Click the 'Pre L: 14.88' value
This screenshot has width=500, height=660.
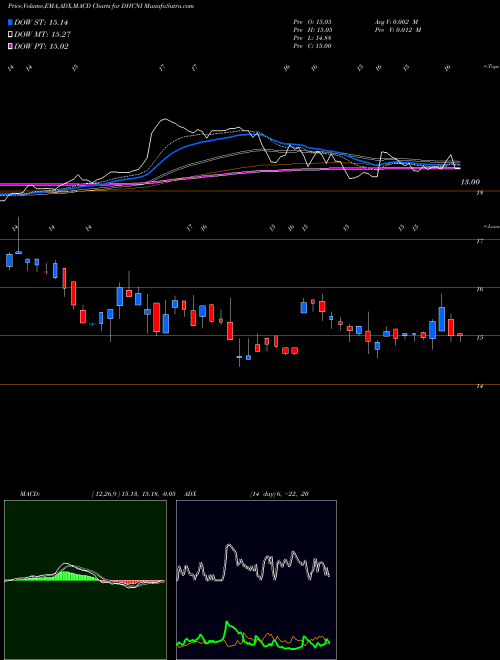[312, 38]
